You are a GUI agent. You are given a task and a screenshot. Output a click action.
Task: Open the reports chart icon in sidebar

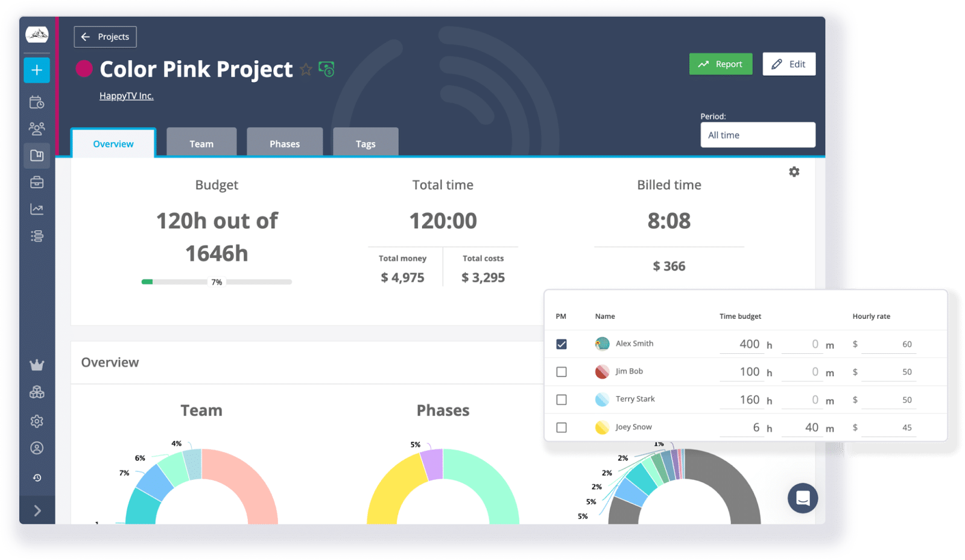(x=37, y=209)
